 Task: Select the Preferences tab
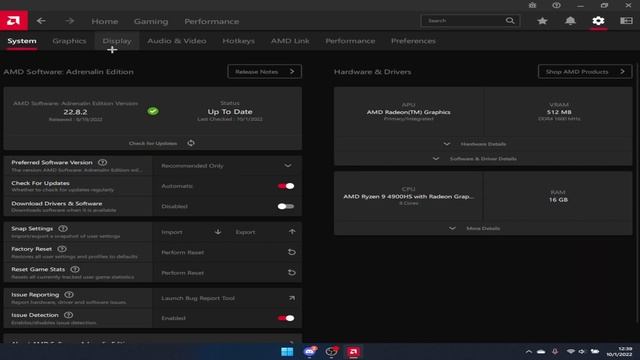click(413, 41)
